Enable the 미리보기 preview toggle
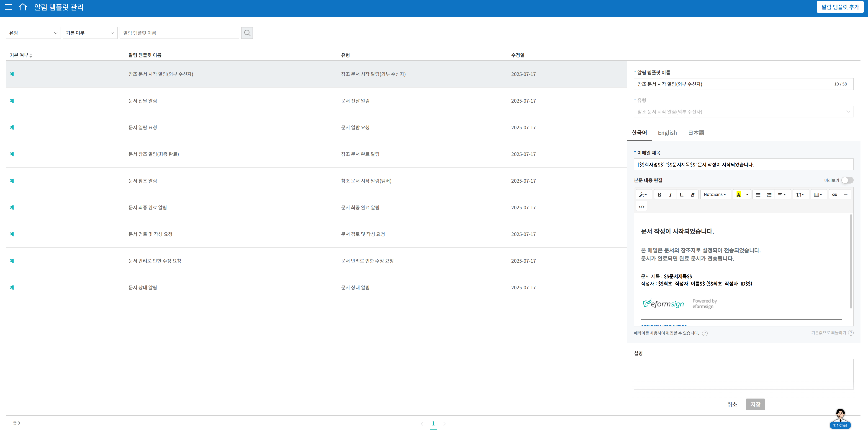Image resolution: width=868 pixels, height=430 pixels. click(847, 180)
